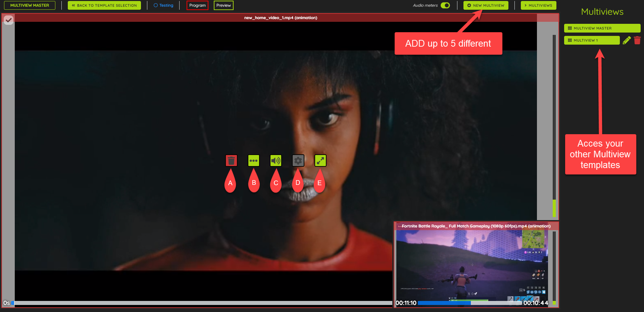Click the new_home_video_1.mp4 title bar

pyautogui.click(x=281, y=18)
